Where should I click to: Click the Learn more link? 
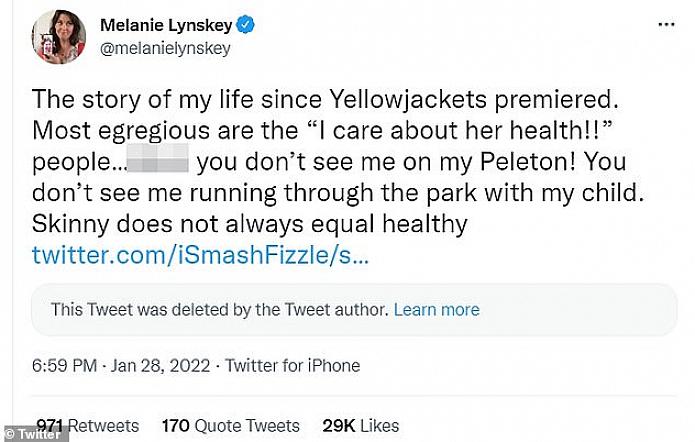pyautogui.click(x=436, y=310)
